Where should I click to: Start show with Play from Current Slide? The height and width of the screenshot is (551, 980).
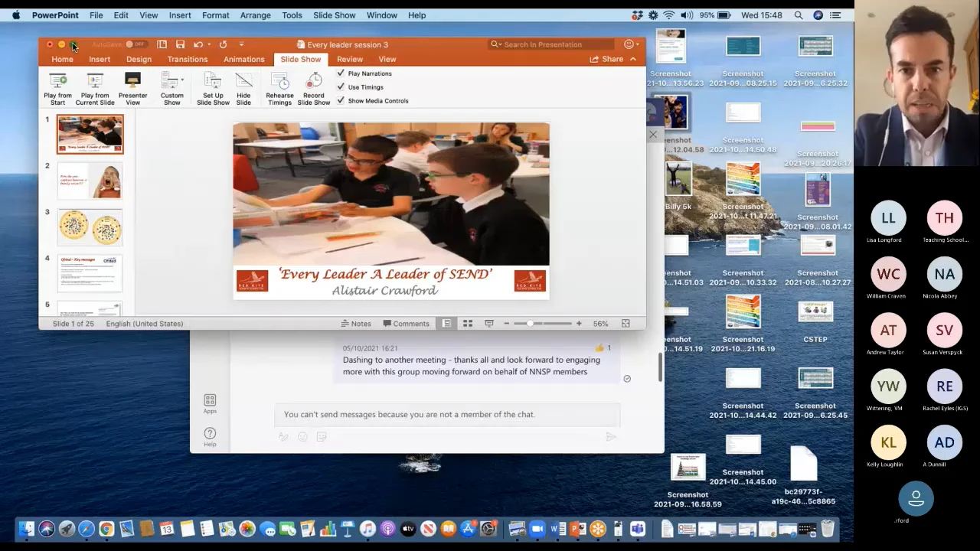(x=95, y=81)
